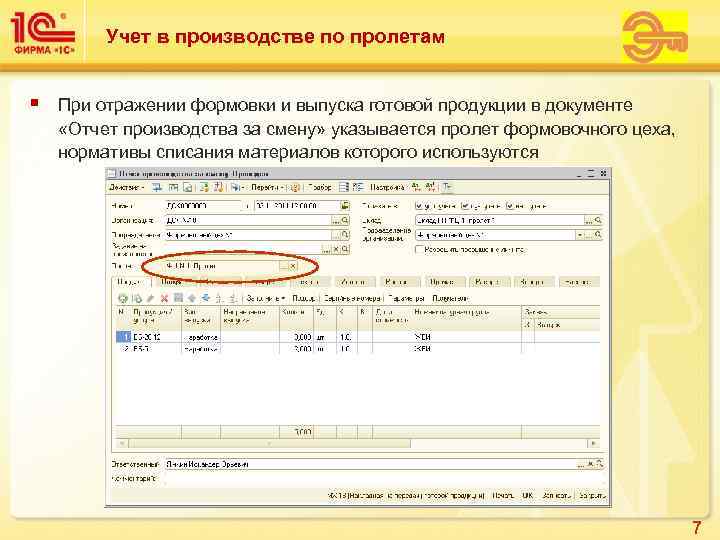Select the first product row numbered 1
The image size is (720, 540).
tap(358, 337)
